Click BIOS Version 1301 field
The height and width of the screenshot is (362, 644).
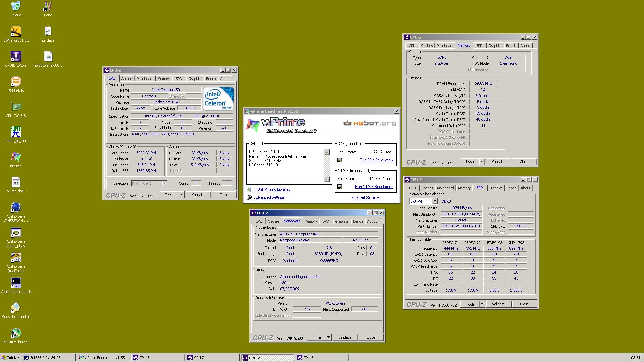click(328, 283)
